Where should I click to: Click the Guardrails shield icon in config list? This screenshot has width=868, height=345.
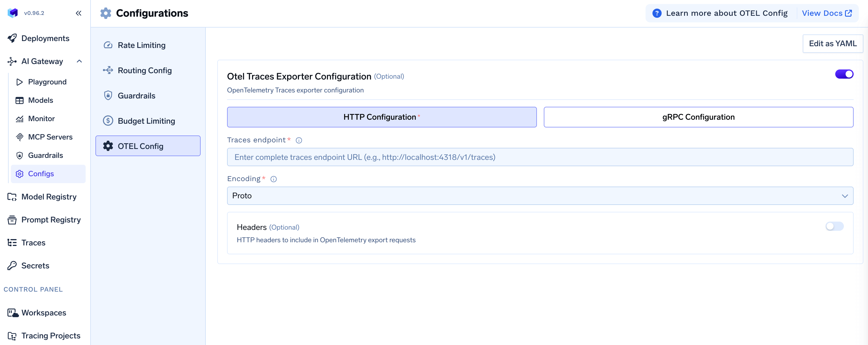108,96
